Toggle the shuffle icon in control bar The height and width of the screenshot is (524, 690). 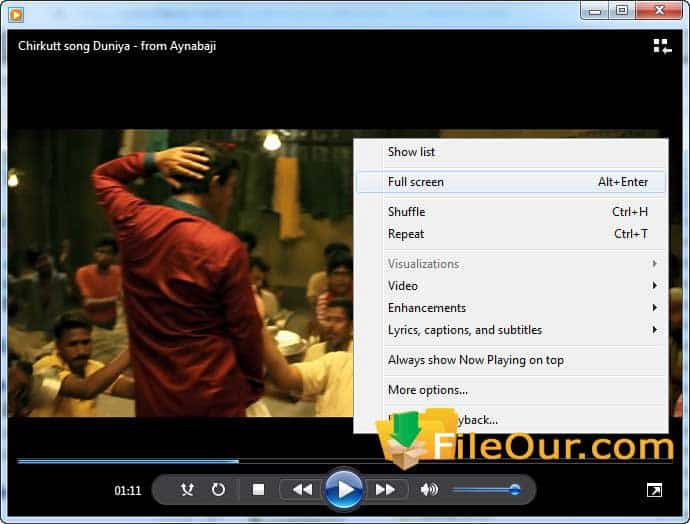[x=187, y=489]
